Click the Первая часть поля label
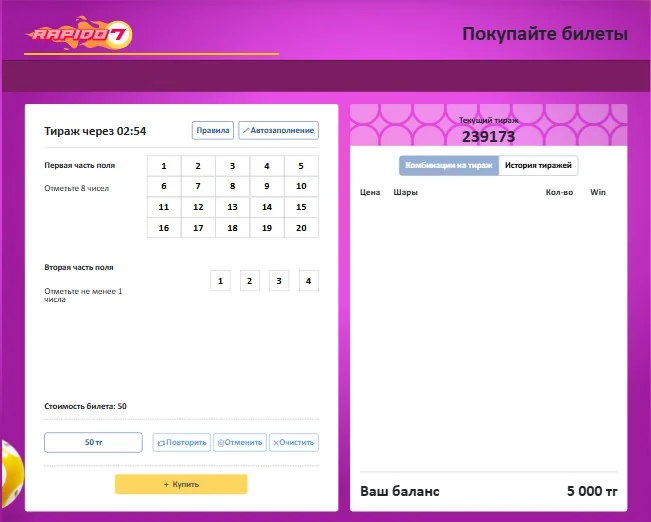This screenshot has width=651, height=522. point(80,165)
